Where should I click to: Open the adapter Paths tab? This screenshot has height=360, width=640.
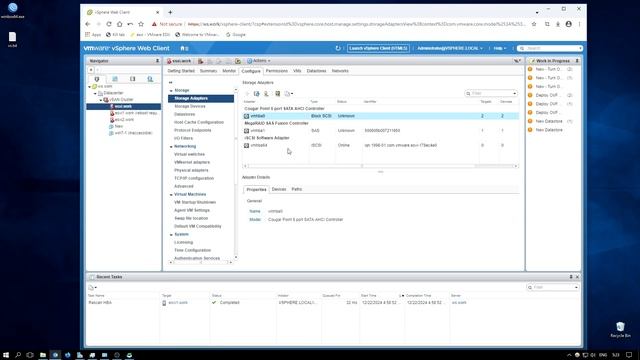(297, 189)
